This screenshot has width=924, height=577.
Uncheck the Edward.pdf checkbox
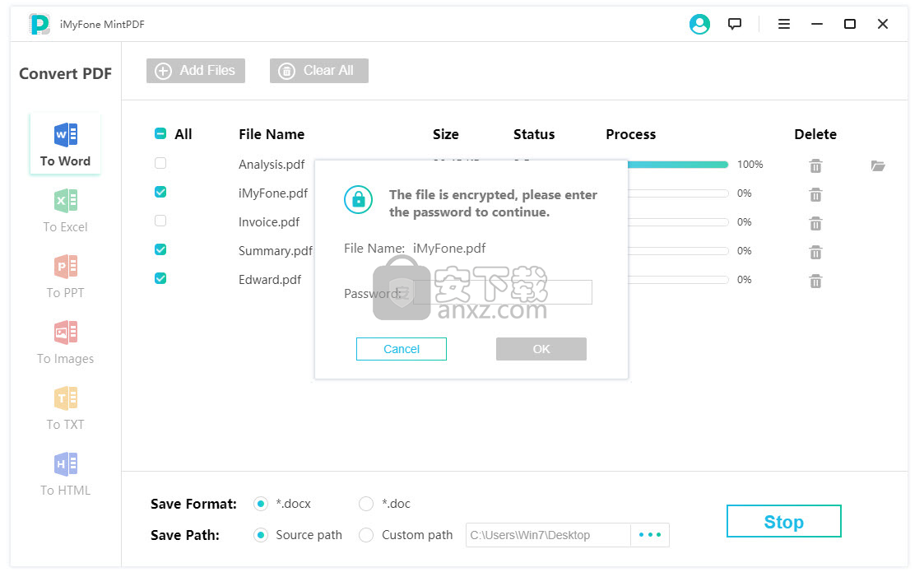click(x=160, y=279)
